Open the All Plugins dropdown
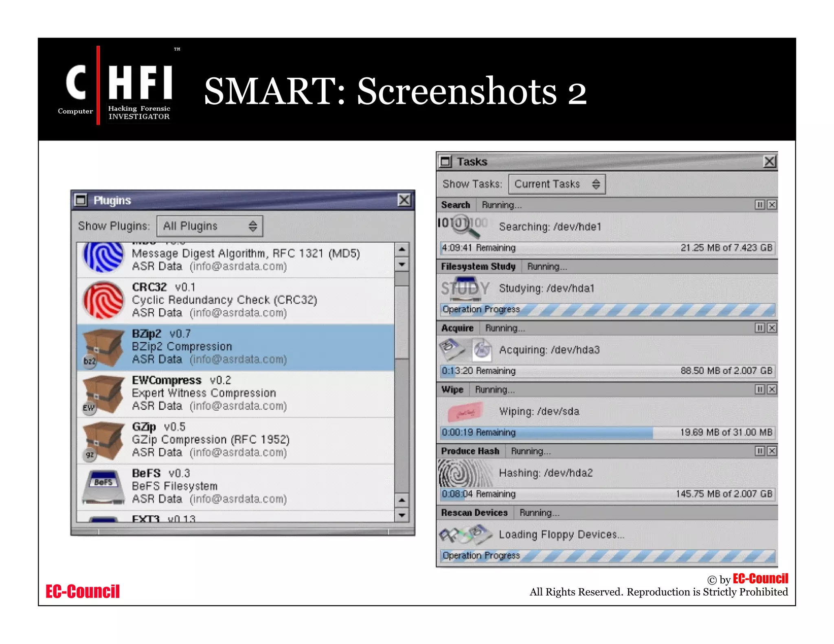 (210, 226)
